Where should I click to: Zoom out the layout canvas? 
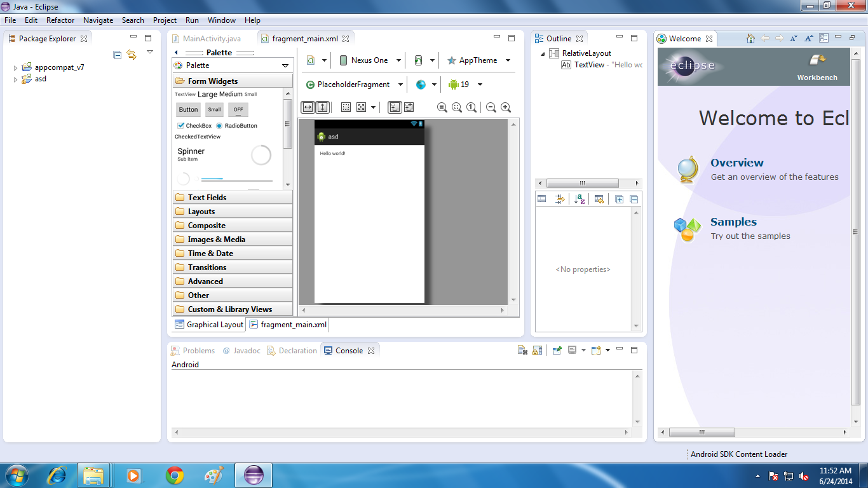(491, 107)
